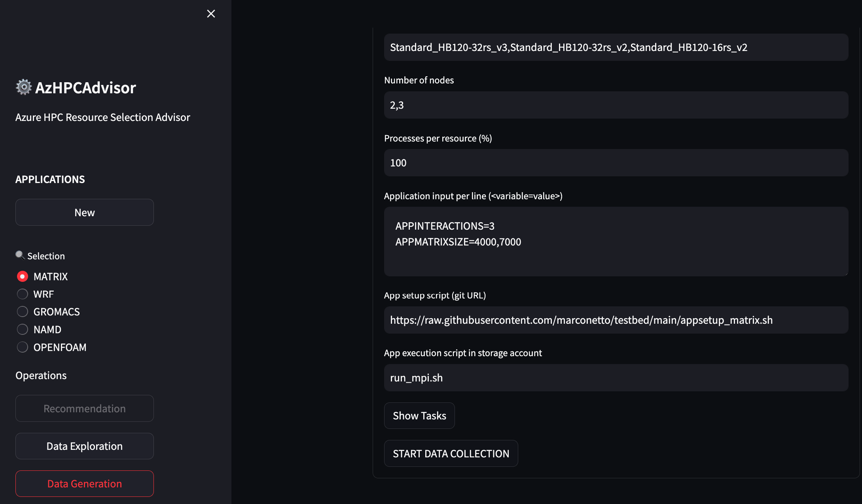
Task: Click 'Azure HPC Resource Selection Advisor' subtitle
Action: tap(103, 117)
